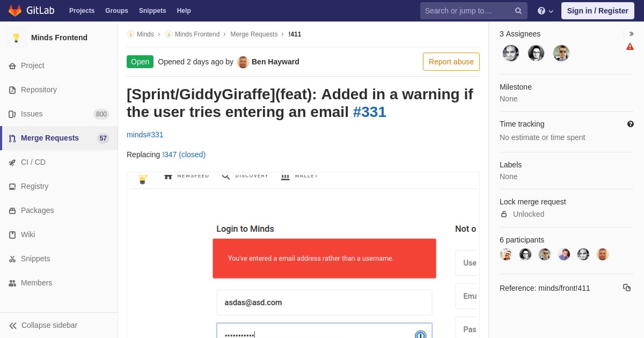
Task: Click the Repository file icon
Action: (x=12, y=90)
